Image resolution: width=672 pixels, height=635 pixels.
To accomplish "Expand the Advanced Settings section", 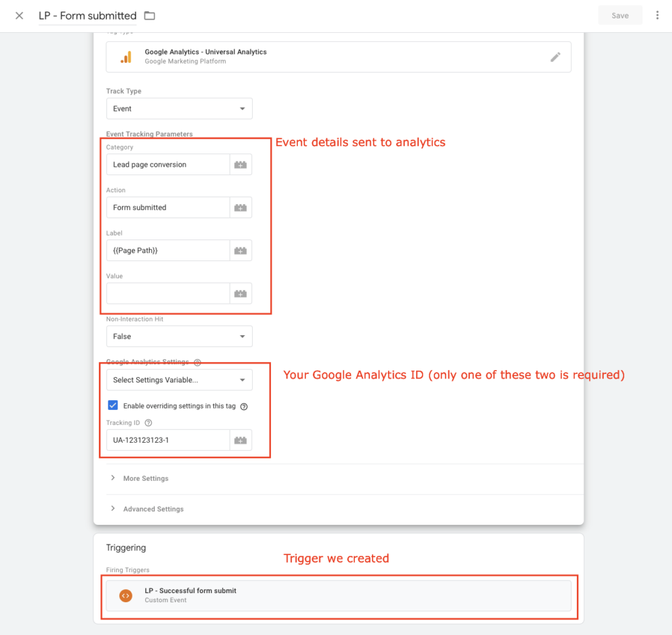I will [x=154, y=509].
